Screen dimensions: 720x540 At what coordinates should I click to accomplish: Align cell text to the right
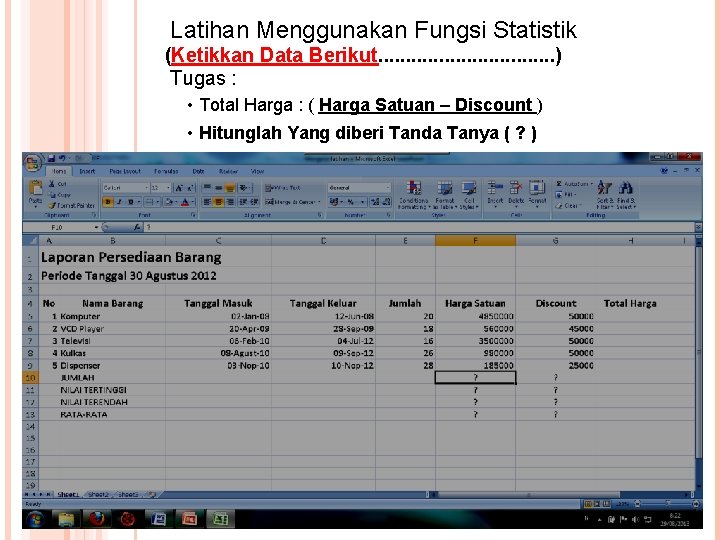(x=230, y=202)
